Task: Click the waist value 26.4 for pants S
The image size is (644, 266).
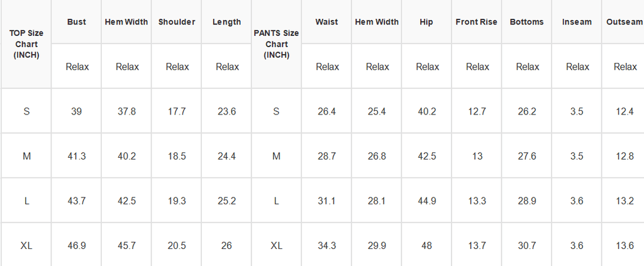Action: [x=326, y=111]
